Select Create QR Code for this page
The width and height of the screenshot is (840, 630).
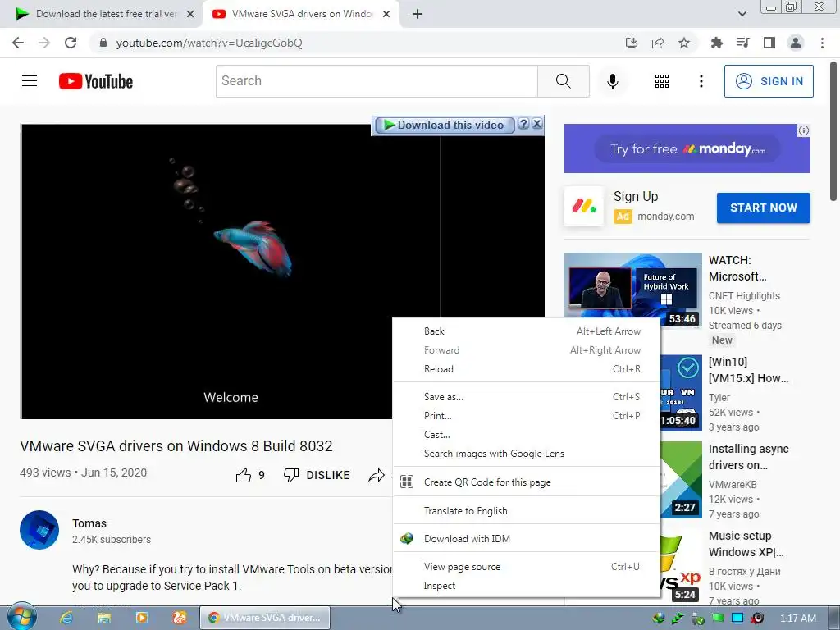click(x=526, y=482)
